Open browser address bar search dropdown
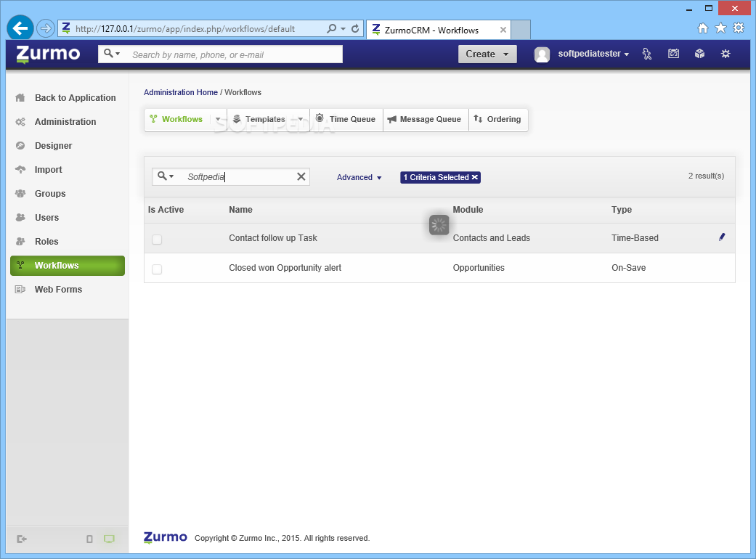This screenshot has height=559, width=756. coord(344,28)
